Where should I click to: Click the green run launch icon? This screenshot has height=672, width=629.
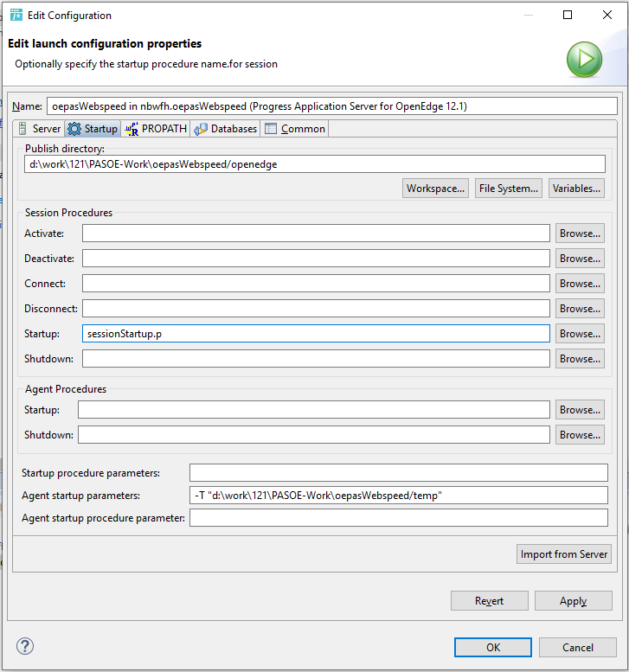(x=584, y=59)
